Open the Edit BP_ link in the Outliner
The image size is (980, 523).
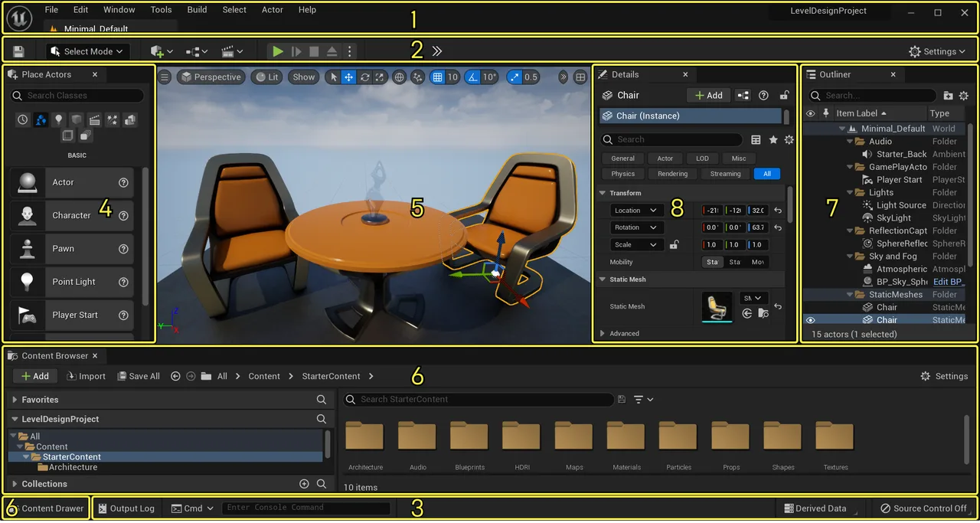click(949, 282)
